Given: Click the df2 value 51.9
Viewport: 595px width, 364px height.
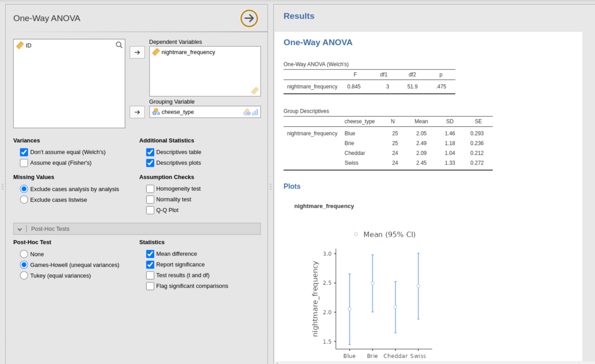Looking at the screenshot, I should (x=412, y=87).
